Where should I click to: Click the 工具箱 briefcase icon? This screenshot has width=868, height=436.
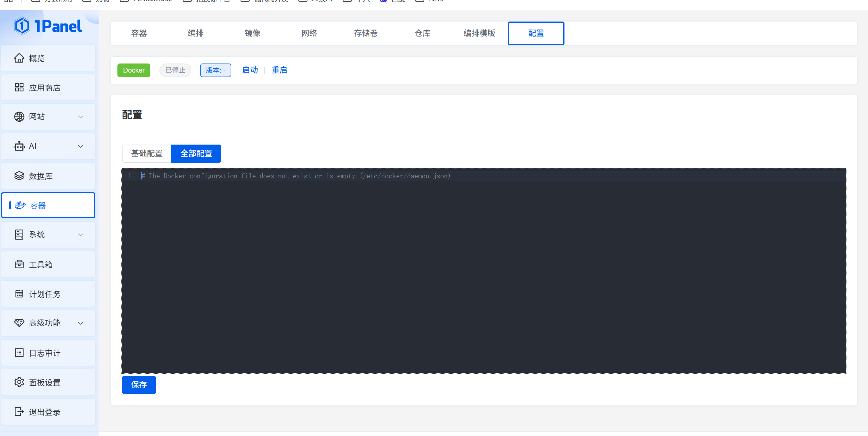[19, 264]
